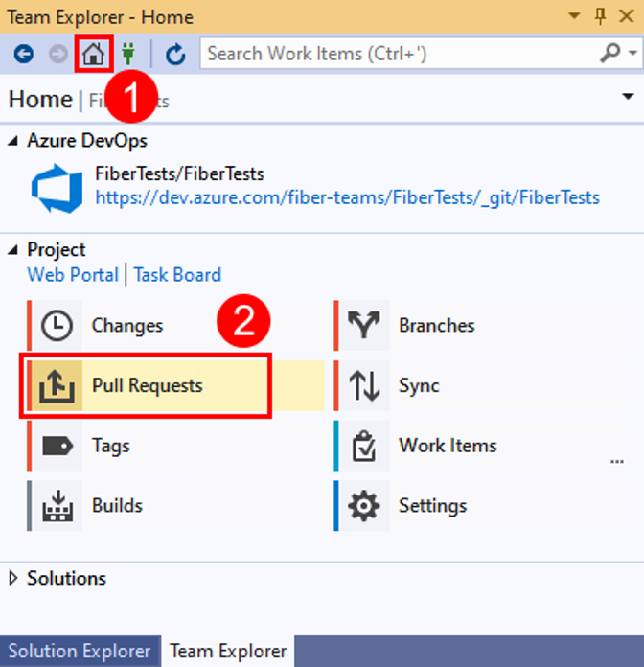Screen dimensions: 644x667
Task: Expand the Solutions section
Action: [13, 579]
